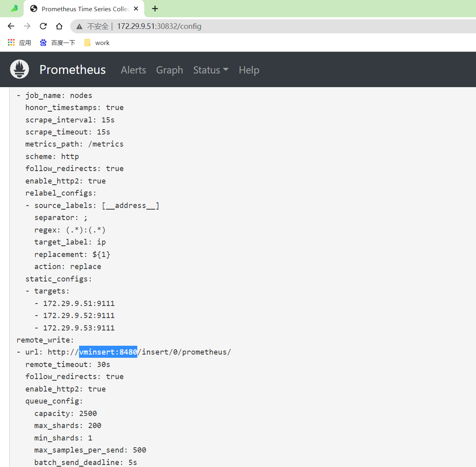
Task: Open the apps grid bookmark icon
Action: 11,43
